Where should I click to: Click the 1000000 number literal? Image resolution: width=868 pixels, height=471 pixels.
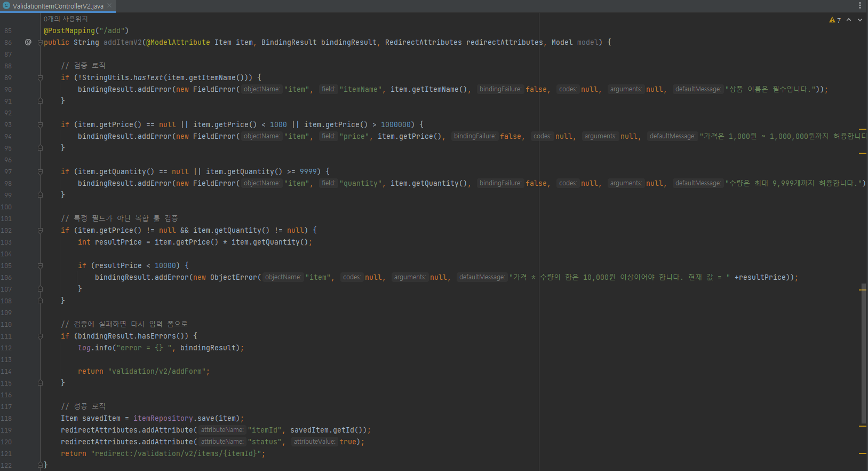pyautogui.click(x=396, y=124)
